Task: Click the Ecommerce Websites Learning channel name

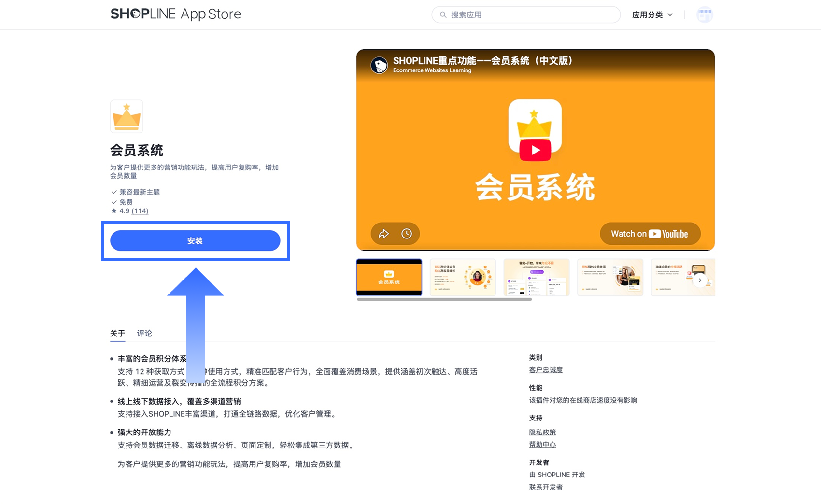Action: coord(432,70)
